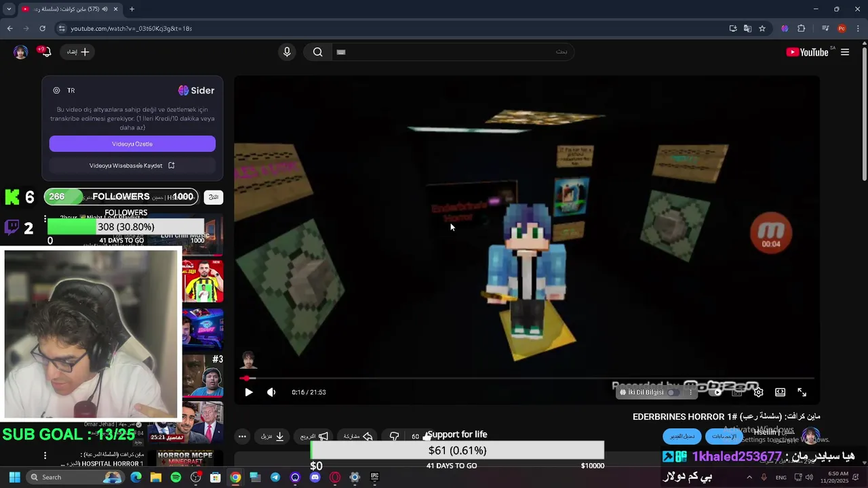Open options dots beside HOSPITAL HORROR video
The height and width of the screenshot is (488, 868).
click(x=45, y=455)
